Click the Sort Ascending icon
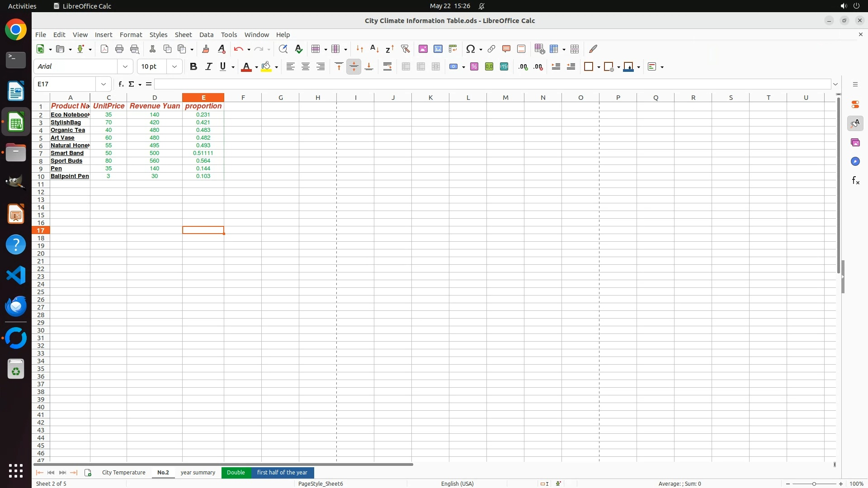 [374, 49]
